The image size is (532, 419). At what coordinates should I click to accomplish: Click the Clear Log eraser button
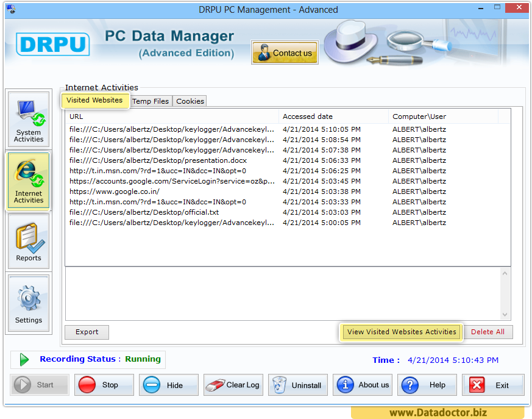coord(233,385)
